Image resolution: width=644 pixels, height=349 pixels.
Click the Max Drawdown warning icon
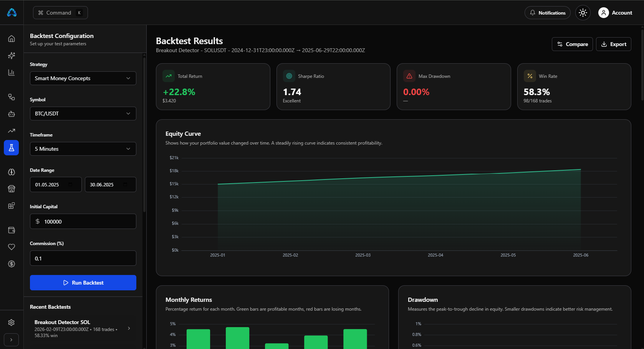coord(409,76)
